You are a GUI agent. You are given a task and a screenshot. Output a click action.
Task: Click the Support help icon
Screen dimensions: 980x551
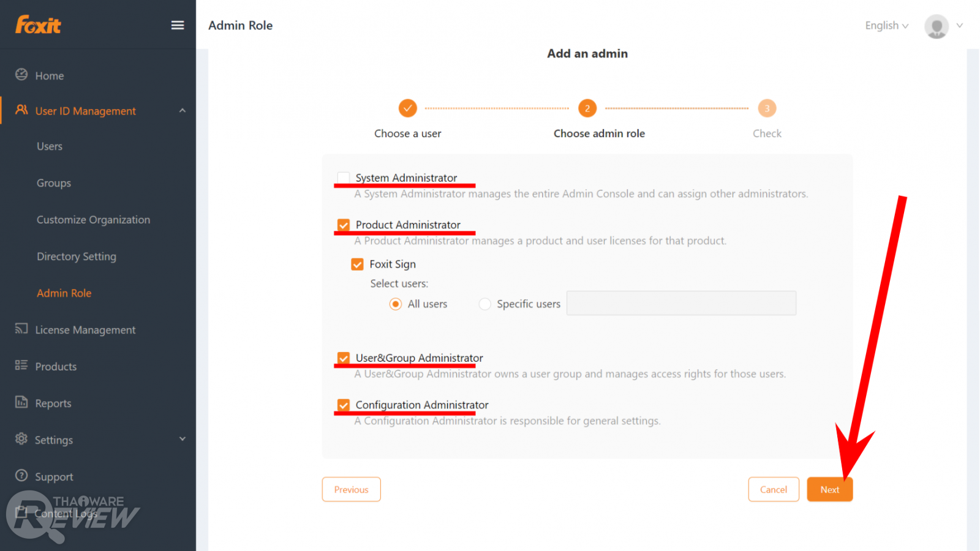click(x=21, y=476)
